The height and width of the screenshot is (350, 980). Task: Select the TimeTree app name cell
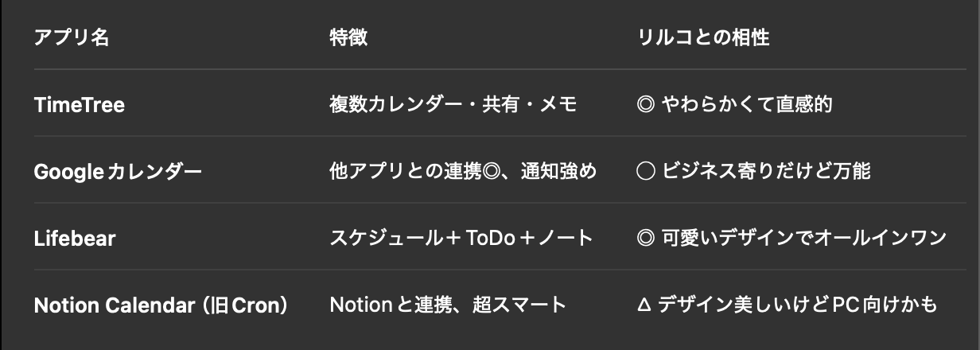[80, 105]
